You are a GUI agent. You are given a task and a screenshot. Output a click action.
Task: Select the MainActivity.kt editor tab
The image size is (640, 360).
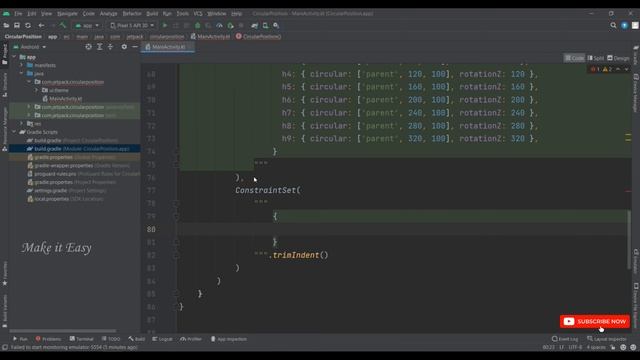tap(168, 47)
